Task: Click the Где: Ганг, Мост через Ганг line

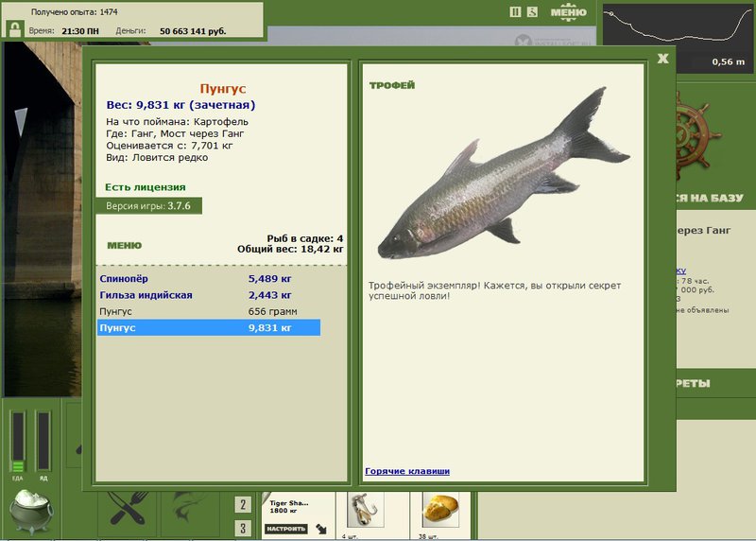Action: coord(175,133)
